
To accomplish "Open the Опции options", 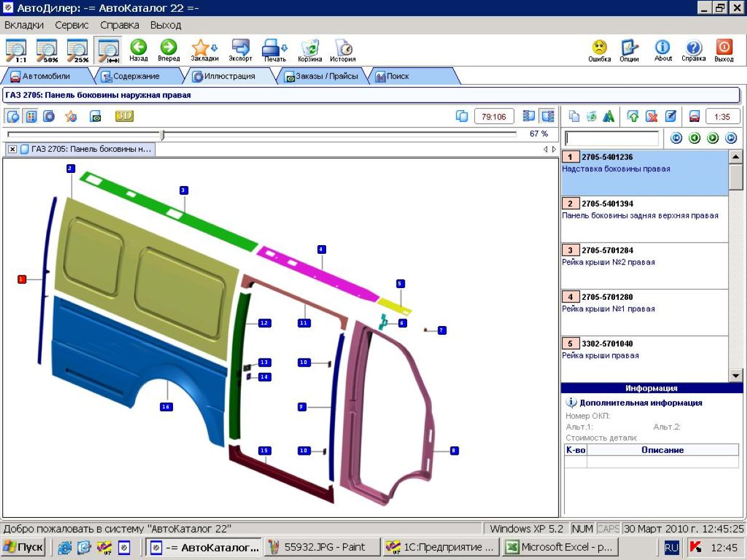I will pyautogui.click(x=629, y=50).
